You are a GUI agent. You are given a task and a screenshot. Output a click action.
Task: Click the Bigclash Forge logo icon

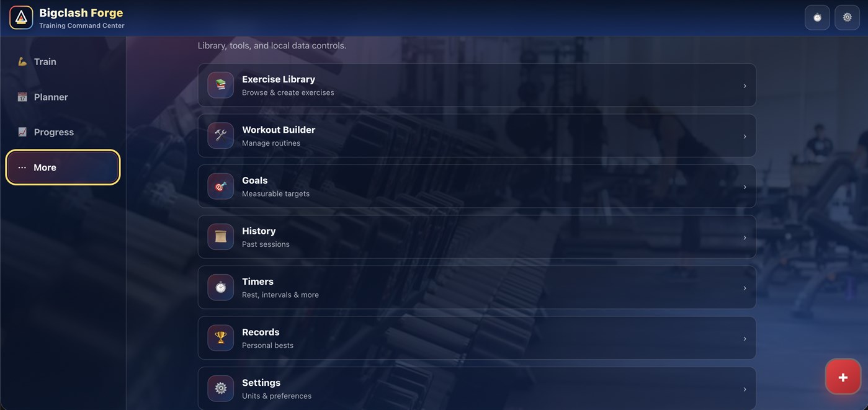tap(21, 17)
